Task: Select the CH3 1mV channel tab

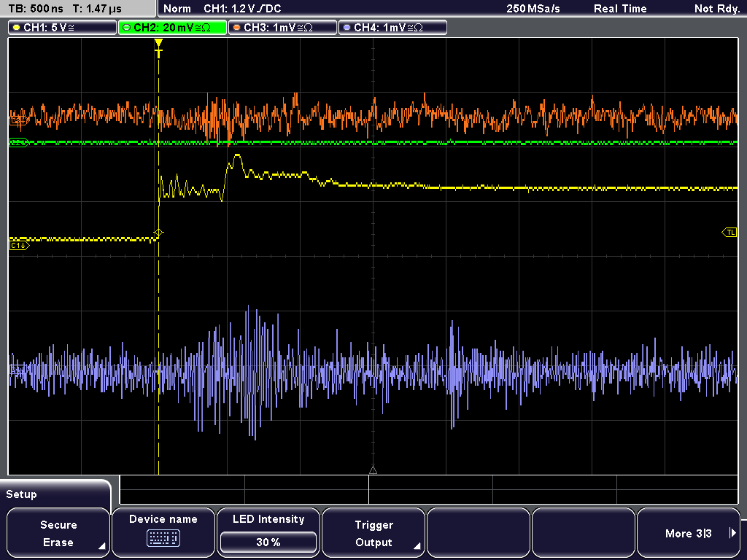Action: click(x=282, y=28)
